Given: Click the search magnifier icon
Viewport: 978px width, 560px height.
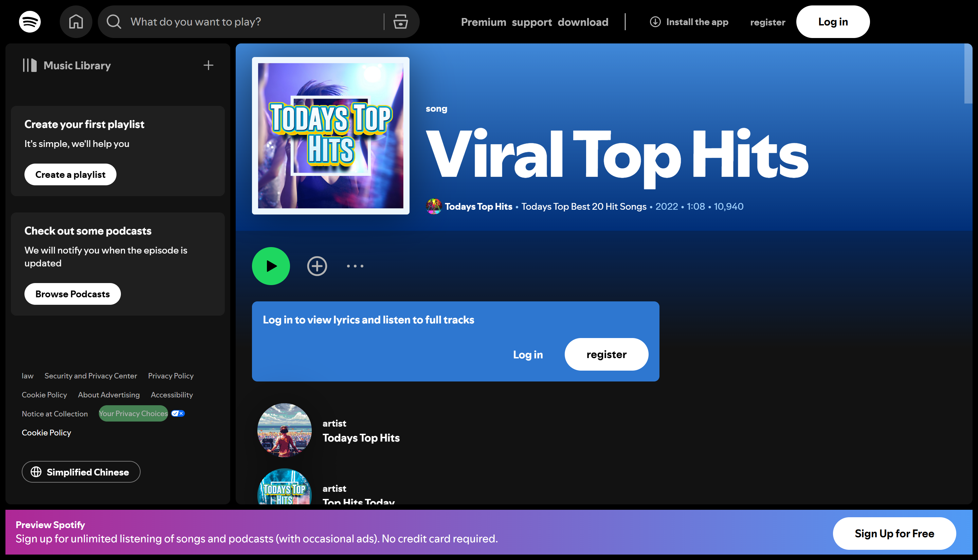Looking at the screenshot, I should pyautogui.click(x=114, y=22).
